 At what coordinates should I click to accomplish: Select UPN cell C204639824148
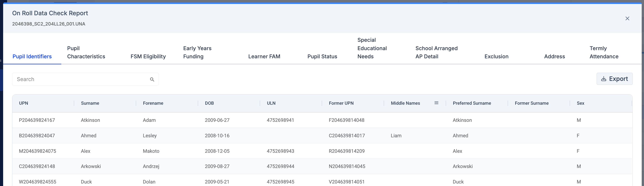point(37,167)
